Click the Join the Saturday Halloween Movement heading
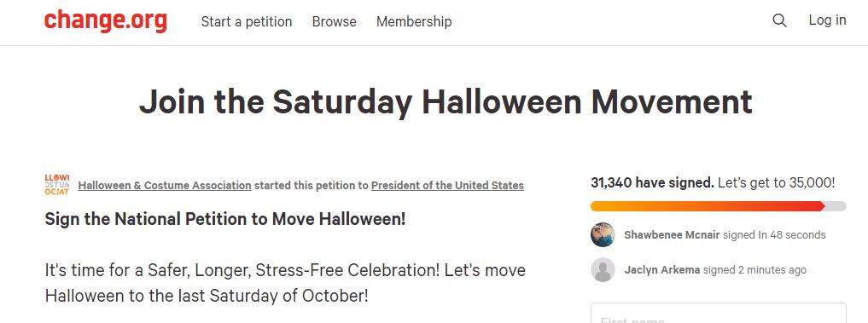Viewport: 868px width, 323px height. pyautogui.click(x=446, y=101)
